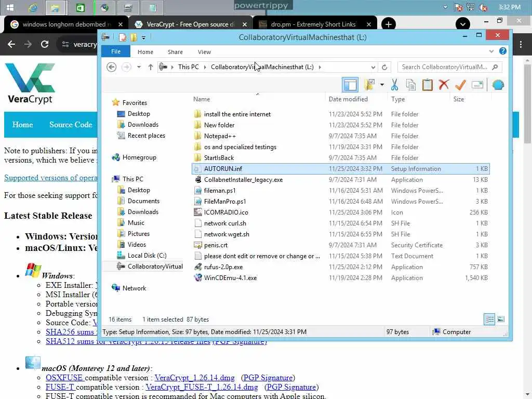The width and height of the screenshot is (532, 399).
Task: Expand the ribbon with the chevron
Action: [x=491, y=51]
